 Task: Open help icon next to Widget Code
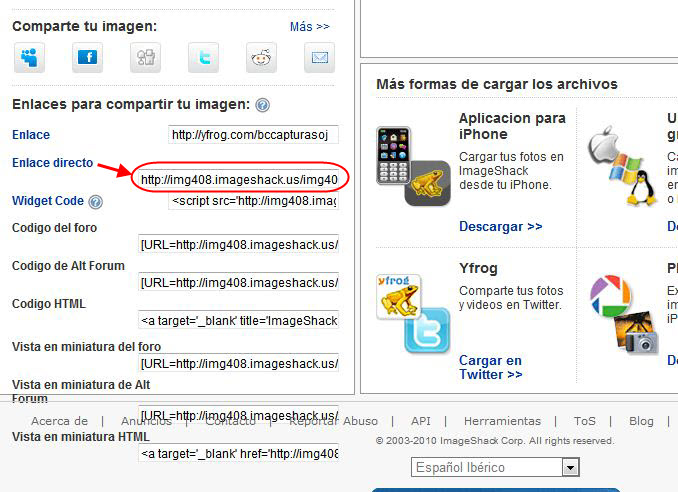[x=95, y=202]
